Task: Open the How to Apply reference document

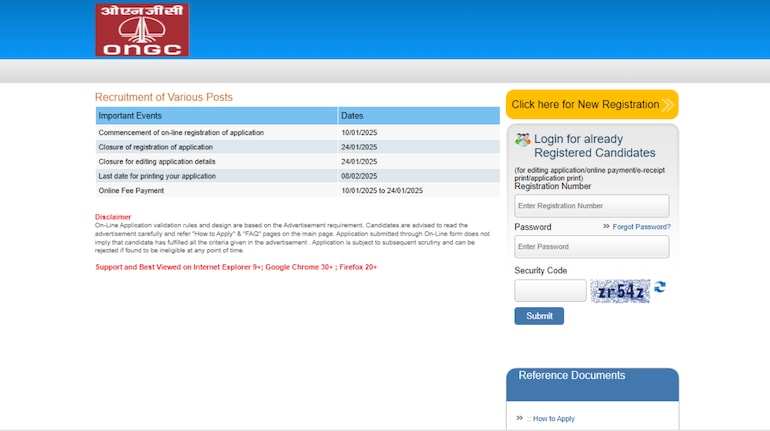Action: pos(553,419)
